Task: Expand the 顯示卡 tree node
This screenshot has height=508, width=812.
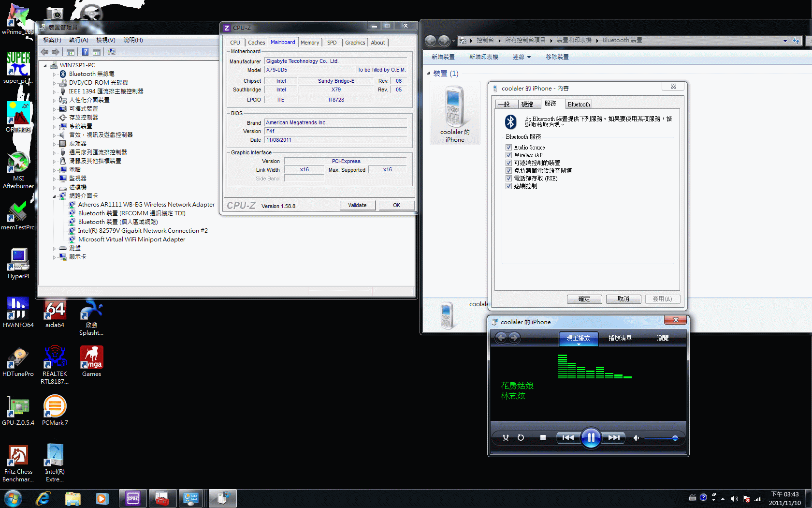Action: 54,257
